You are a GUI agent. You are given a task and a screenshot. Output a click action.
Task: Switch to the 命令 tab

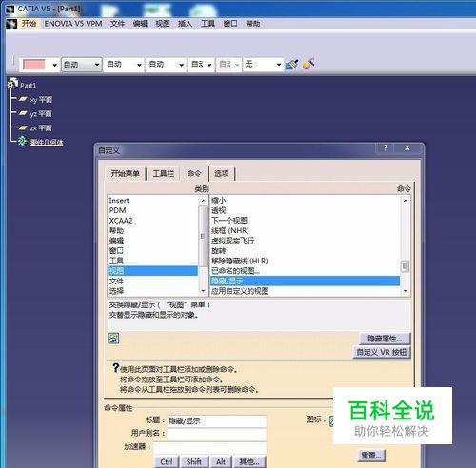coord(194,173)
